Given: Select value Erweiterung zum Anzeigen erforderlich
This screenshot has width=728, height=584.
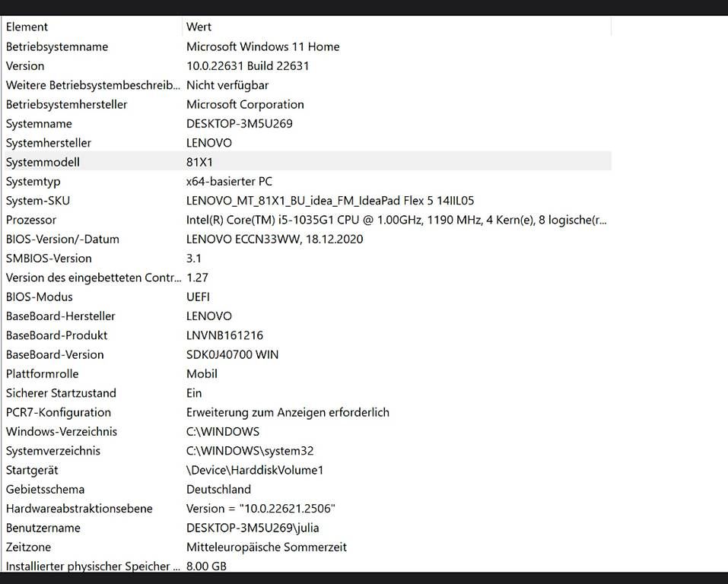Looking at the screenshot, I should 288,413.
